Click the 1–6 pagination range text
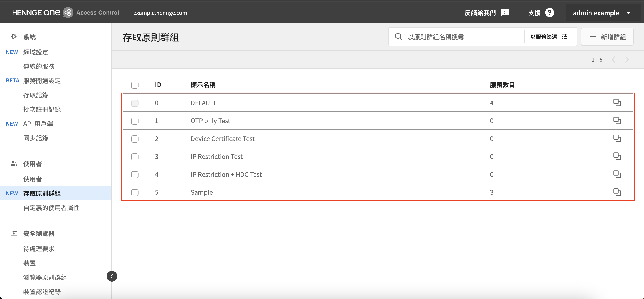Screen dimensions: 644x299 597,60
